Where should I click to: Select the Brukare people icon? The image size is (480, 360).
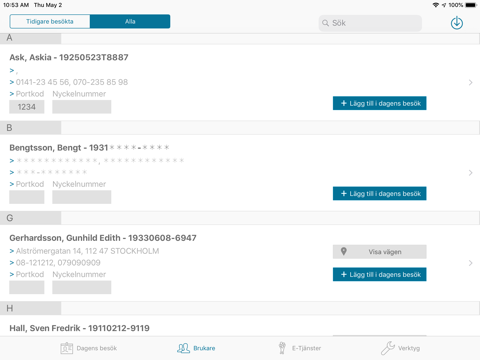[x=183, y=348]
